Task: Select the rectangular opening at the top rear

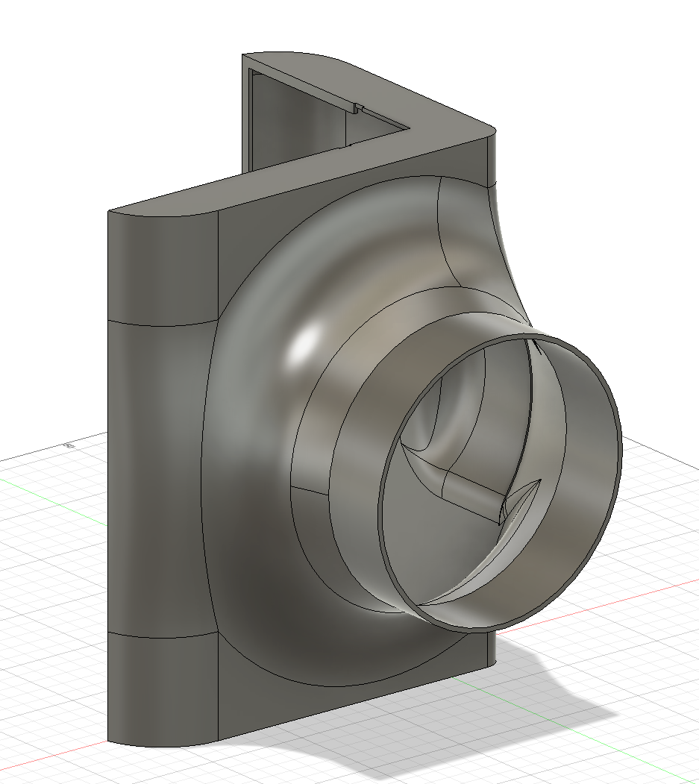Action: point(300,120)
